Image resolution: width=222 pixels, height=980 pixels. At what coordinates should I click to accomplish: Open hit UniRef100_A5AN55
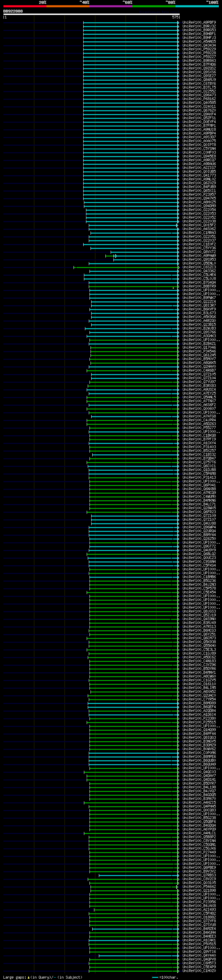pyautogui.click(x=199, y=41)
